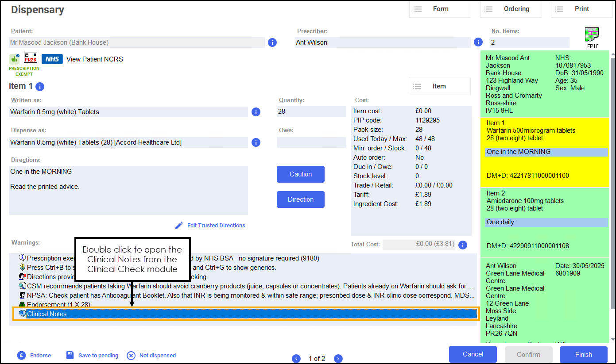
Task: Open View Patient NCRS via NHS logo
Action: pos(52,59)
